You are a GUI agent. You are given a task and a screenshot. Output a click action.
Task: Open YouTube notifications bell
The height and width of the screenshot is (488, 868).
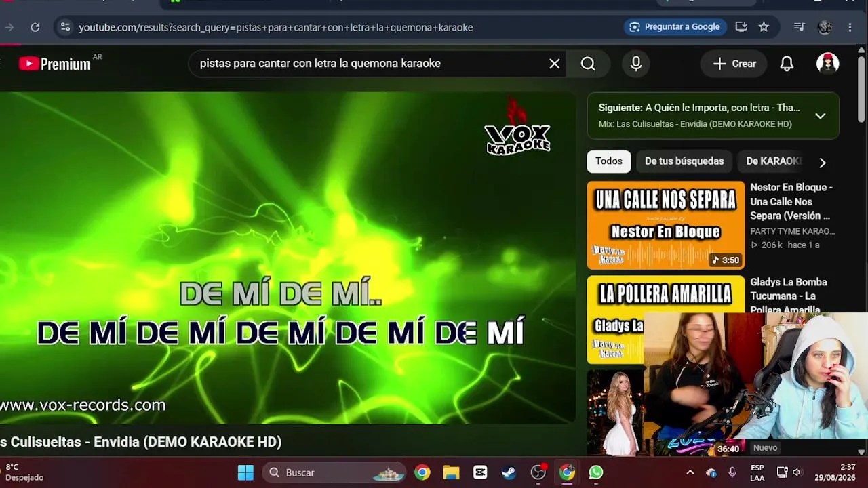(x=787, y=64)
